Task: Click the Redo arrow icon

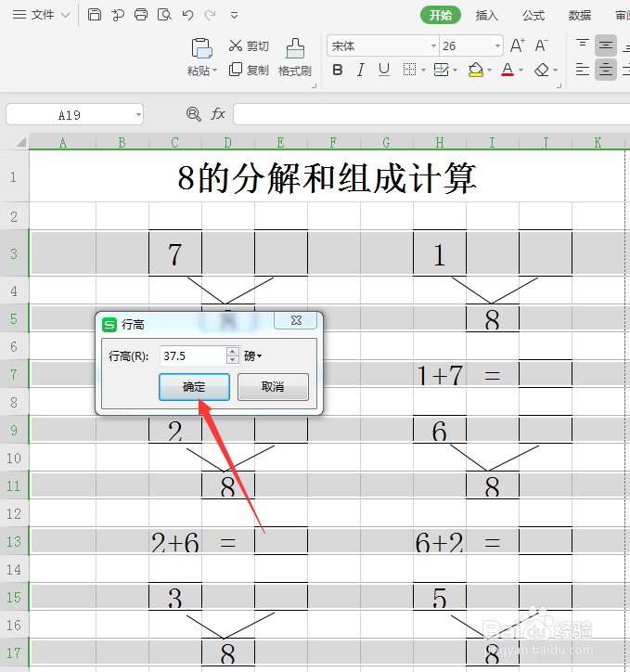Action: [211, 15]
